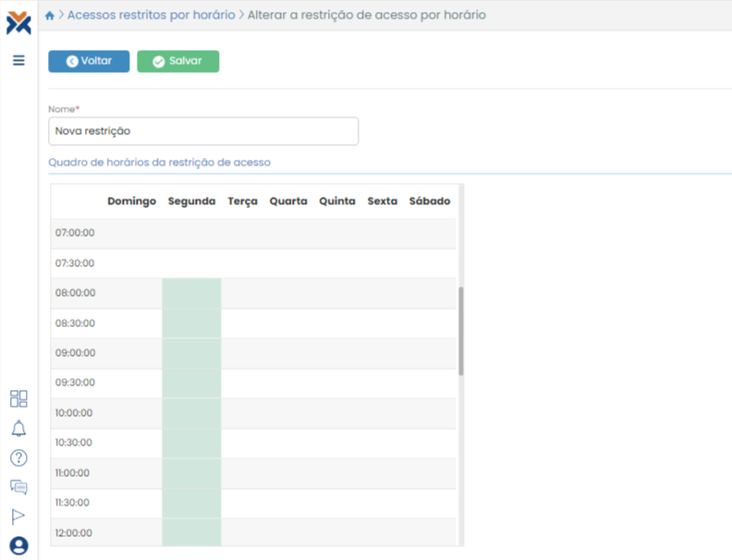Open the help question mark icon
Viewport: 732px width, 560px height.
point(18,457)
